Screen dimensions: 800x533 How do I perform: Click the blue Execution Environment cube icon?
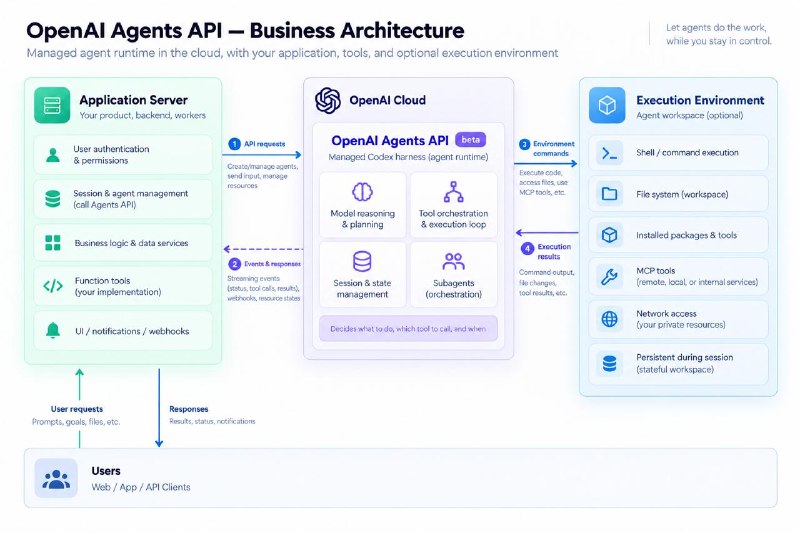[607, 106]
